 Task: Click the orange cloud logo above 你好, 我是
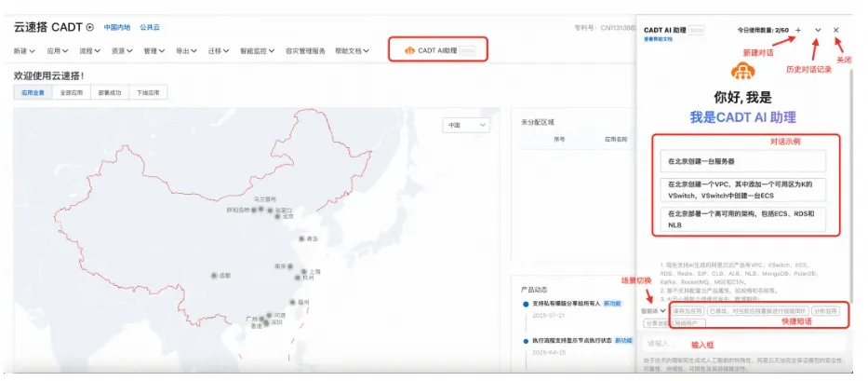(742, 71)
